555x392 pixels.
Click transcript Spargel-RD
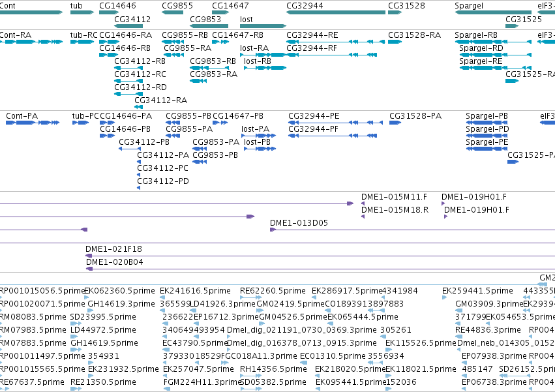(x=496, y=55)
